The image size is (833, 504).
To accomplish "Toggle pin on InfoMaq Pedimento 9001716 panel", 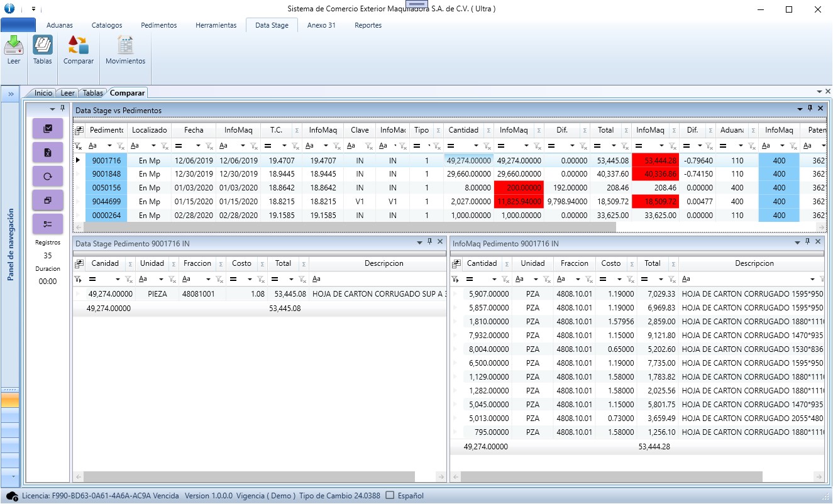I will click(x=807, y=242).
